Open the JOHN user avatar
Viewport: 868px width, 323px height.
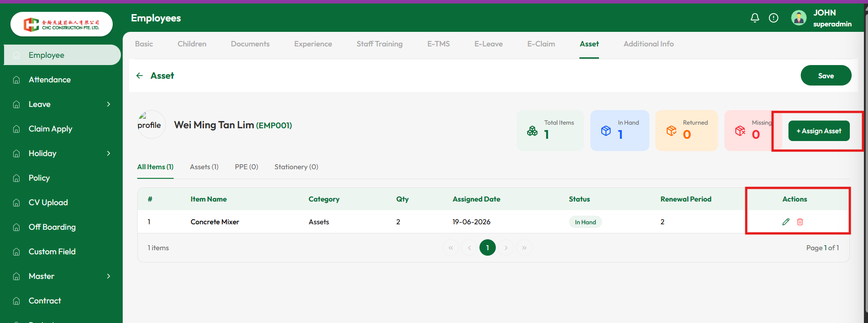799,18
